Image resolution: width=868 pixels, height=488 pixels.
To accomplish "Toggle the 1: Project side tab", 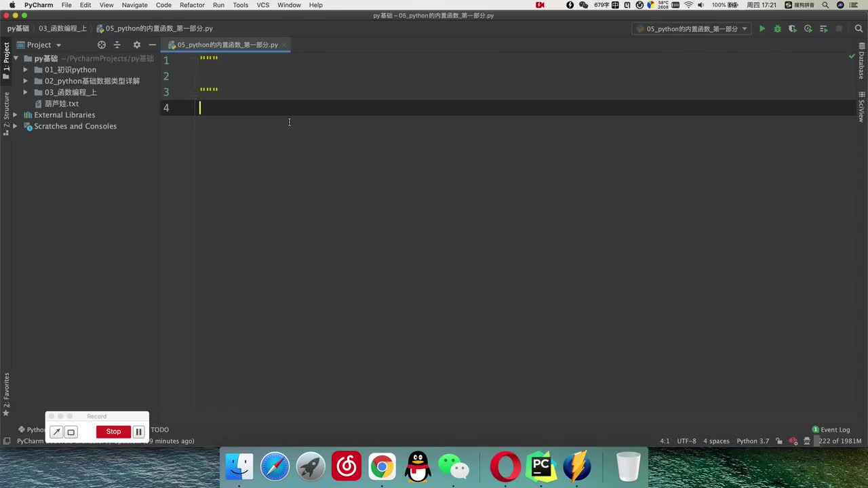I will pos(6,61).
